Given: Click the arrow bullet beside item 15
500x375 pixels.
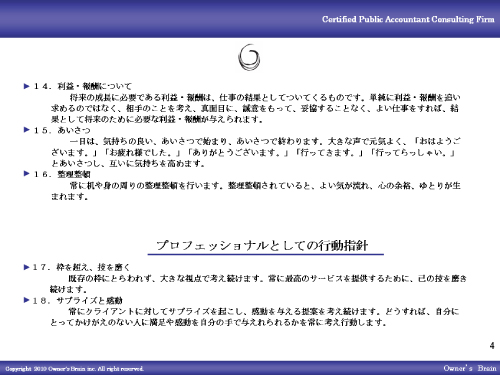Looking at the screenshot, I should point(27,130).
